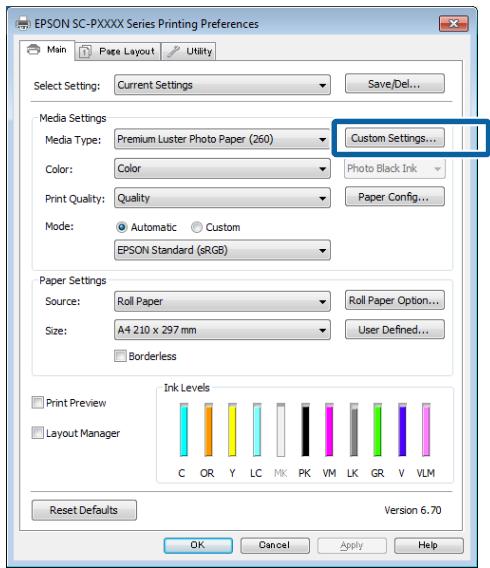Click the light black LK ink bar
The width and height of the screenshot is (490, 568).
pyautogui.click(x=354, y=430)
